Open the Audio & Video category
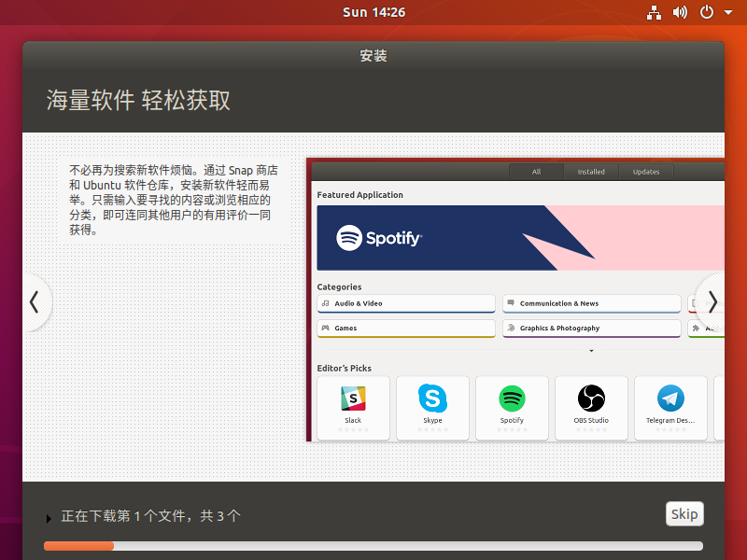This screenshot has height=560, width=747. [x=406, y=304]
